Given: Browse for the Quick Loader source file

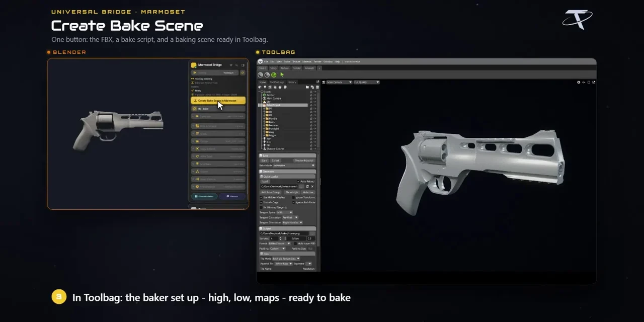Looking at the screenshot, I should (301, 187).
